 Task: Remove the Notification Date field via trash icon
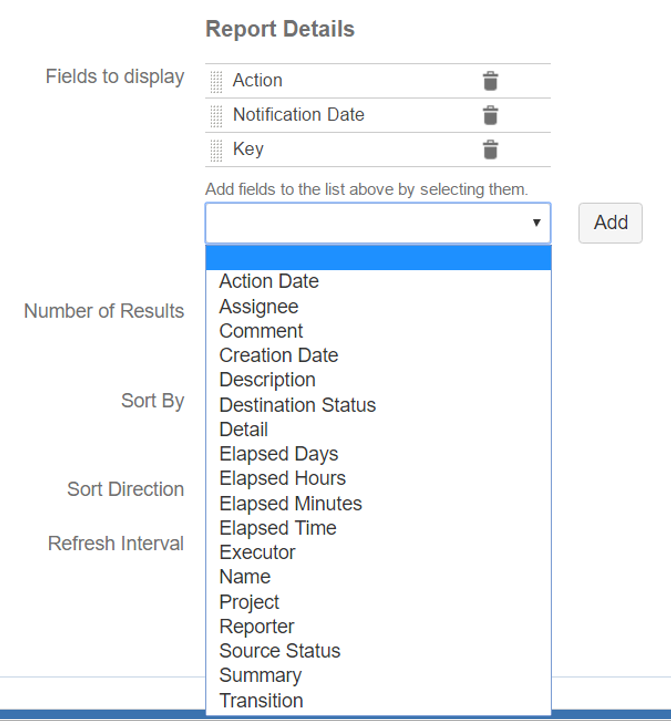[x=490, y=115]
